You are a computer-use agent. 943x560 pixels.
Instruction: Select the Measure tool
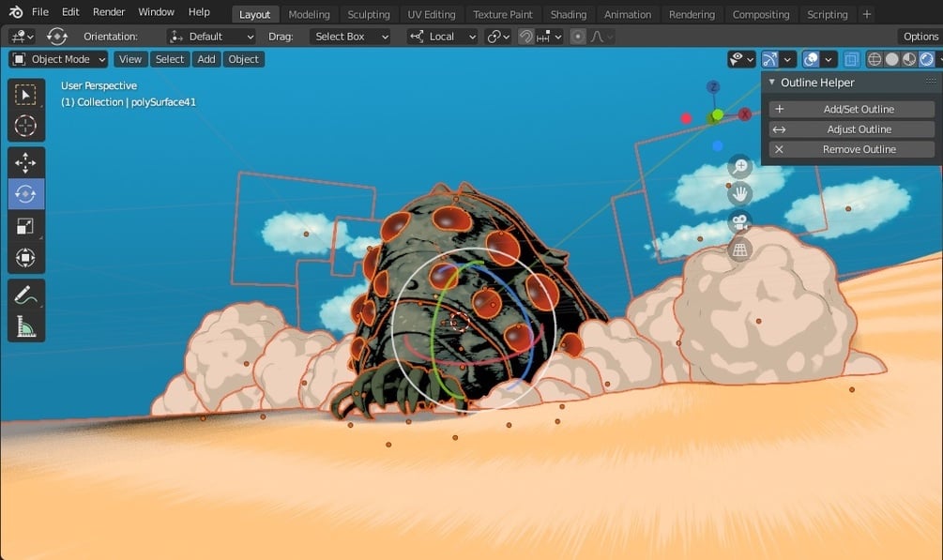26,326
